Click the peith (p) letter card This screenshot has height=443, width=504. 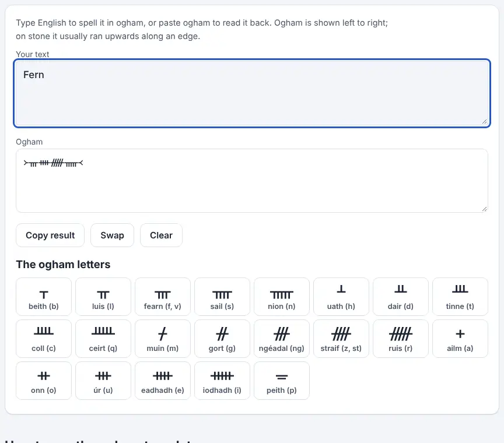click(282, 381)
